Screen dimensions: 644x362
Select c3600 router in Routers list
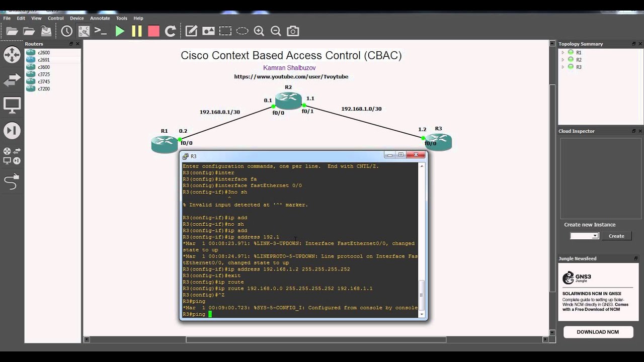point(53,67)
